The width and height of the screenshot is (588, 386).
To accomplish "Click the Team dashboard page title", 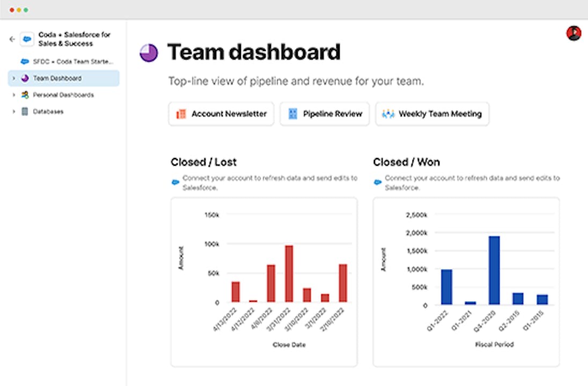I will [254, 53].
